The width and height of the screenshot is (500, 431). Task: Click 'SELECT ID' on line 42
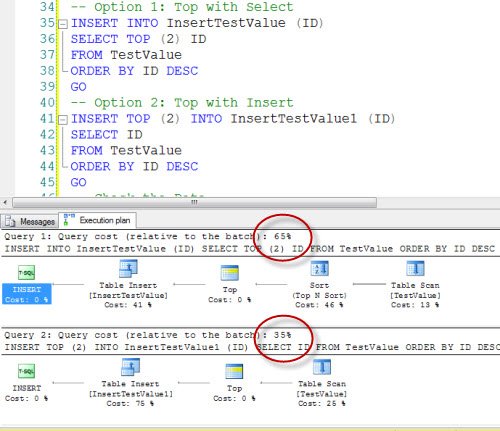click(x=106, y=135)
